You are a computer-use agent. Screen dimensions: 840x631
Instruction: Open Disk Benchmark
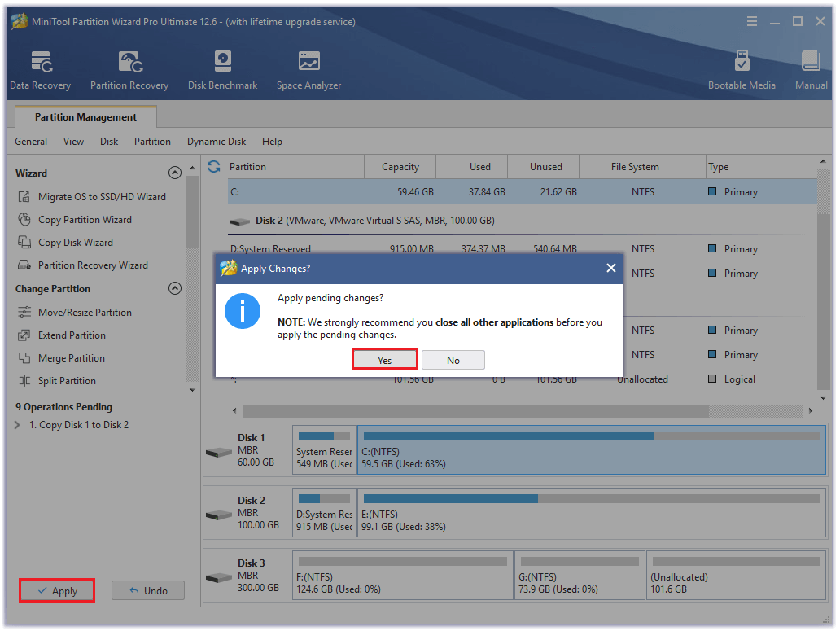[222, 70]
